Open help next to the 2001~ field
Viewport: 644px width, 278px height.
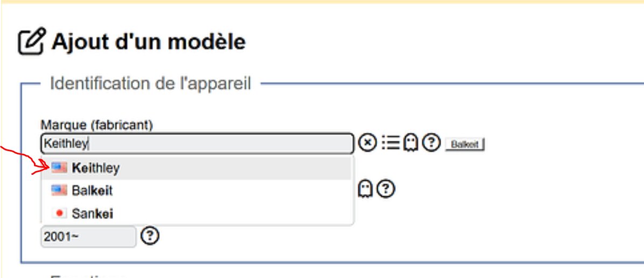(x=150, y=236)
